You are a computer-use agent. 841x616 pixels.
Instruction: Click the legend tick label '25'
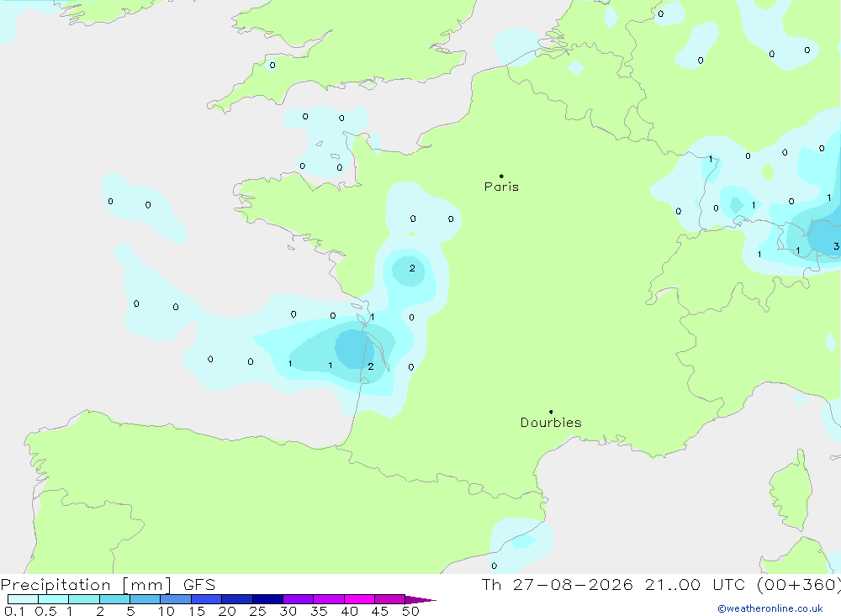[257, 611]
